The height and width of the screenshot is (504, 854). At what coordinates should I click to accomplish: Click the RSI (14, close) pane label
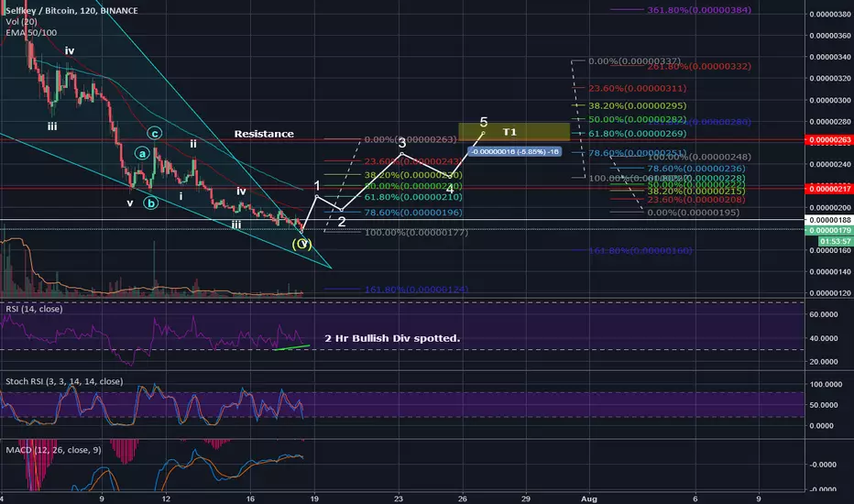[x=34, y=309]
